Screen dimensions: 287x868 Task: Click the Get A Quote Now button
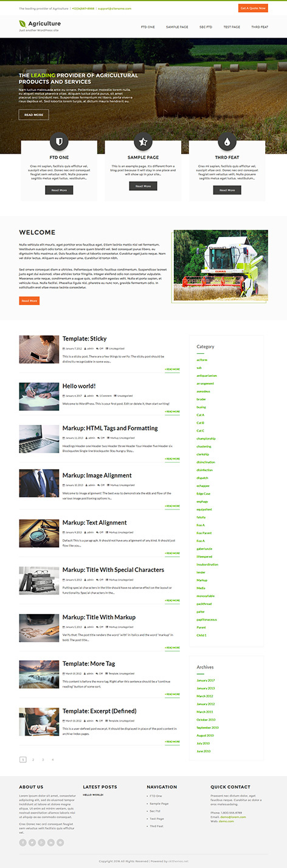[253, 8]
